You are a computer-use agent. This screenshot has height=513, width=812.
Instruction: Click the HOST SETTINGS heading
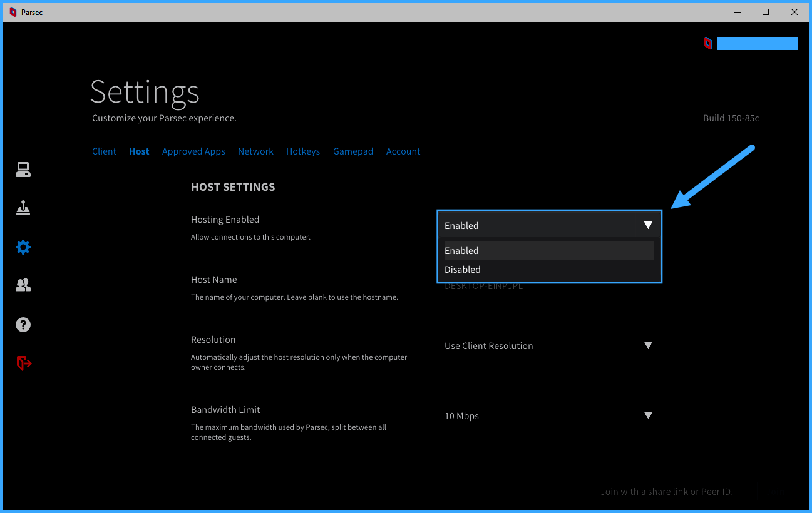pos(233,187)
